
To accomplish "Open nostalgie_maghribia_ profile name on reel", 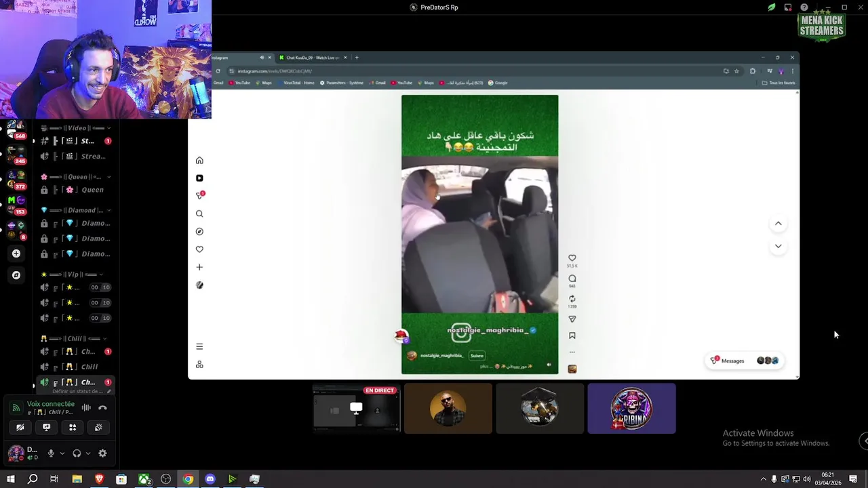I will (x=441, y=355).
